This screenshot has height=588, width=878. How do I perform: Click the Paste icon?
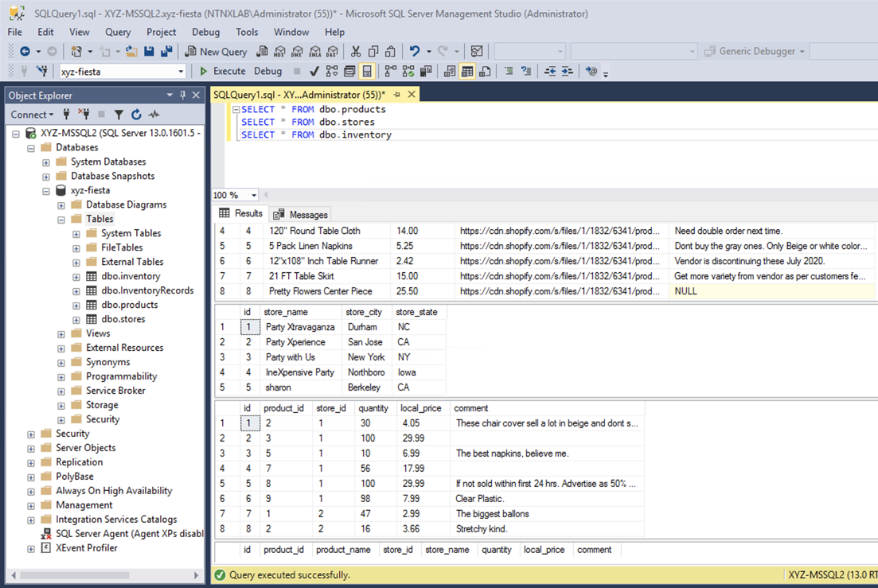[390, 52]
